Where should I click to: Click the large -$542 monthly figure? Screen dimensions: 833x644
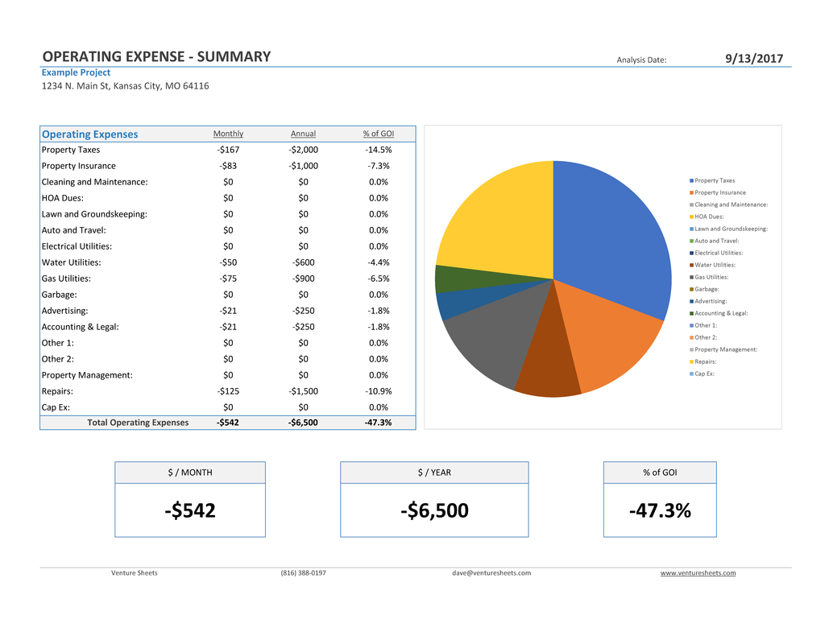tap(190, 510)
